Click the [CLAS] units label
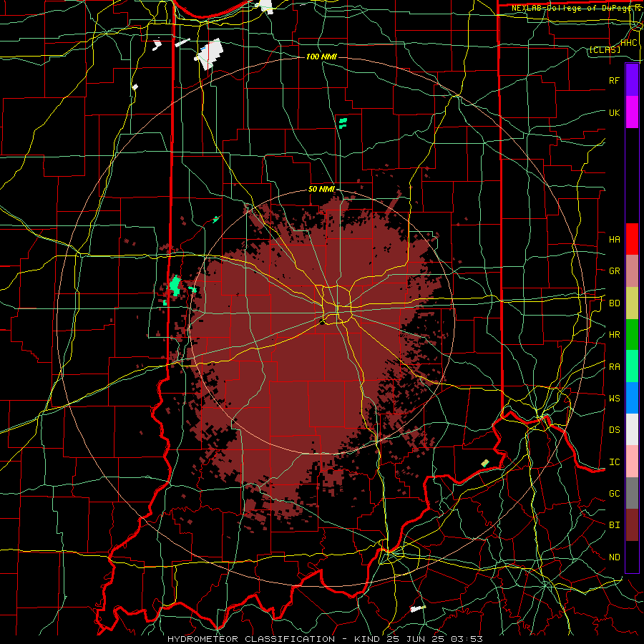The width and height of the screenshot is (644, 644). point(605,49)
